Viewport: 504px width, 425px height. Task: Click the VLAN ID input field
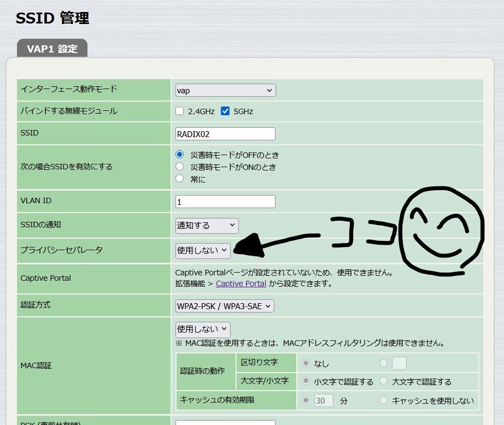(x=224, y=201)
